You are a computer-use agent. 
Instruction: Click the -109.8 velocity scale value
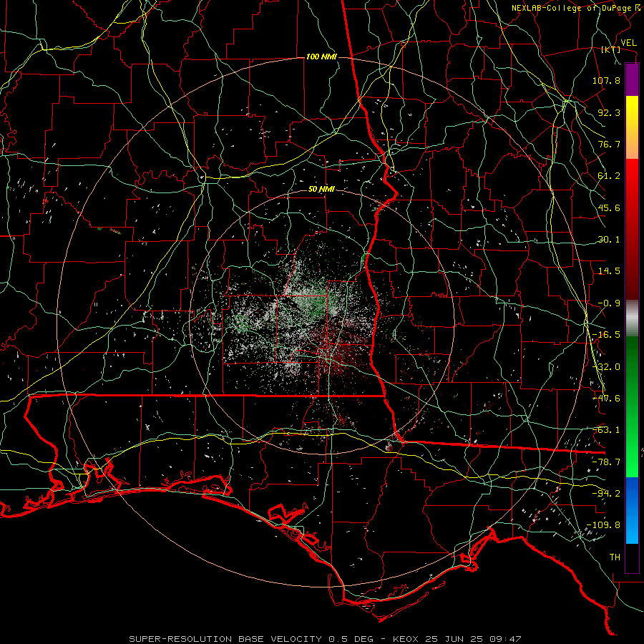[603, 525]
